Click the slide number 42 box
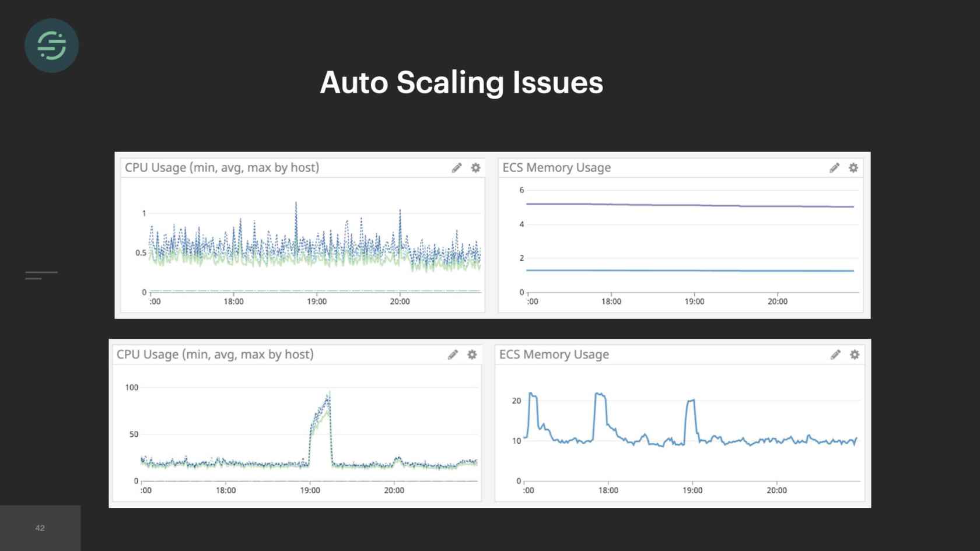980x551 pixels. click(40, 528)
